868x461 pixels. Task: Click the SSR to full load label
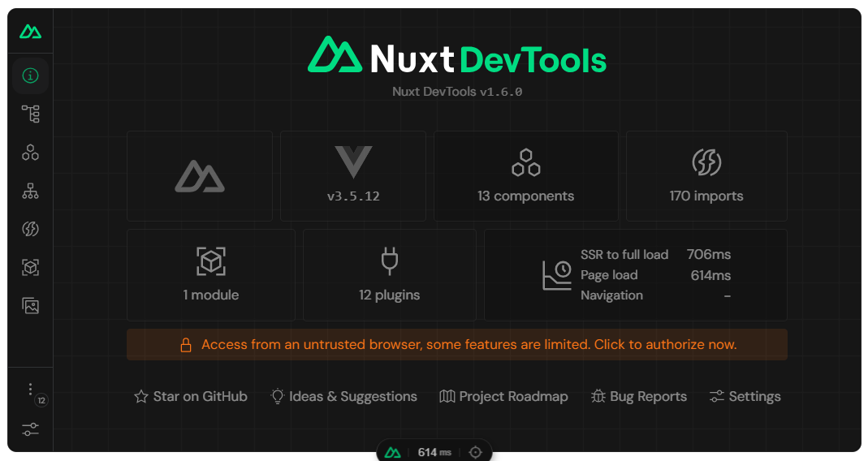point(624,255)
